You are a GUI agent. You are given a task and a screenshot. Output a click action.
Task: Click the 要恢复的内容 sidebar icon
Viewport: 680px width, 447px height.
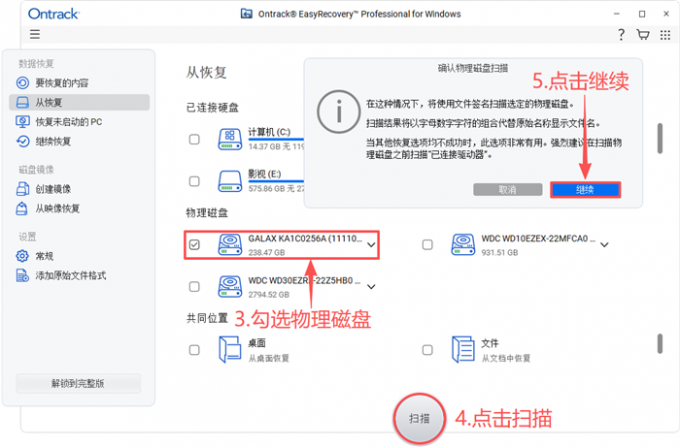coord(23,83)
